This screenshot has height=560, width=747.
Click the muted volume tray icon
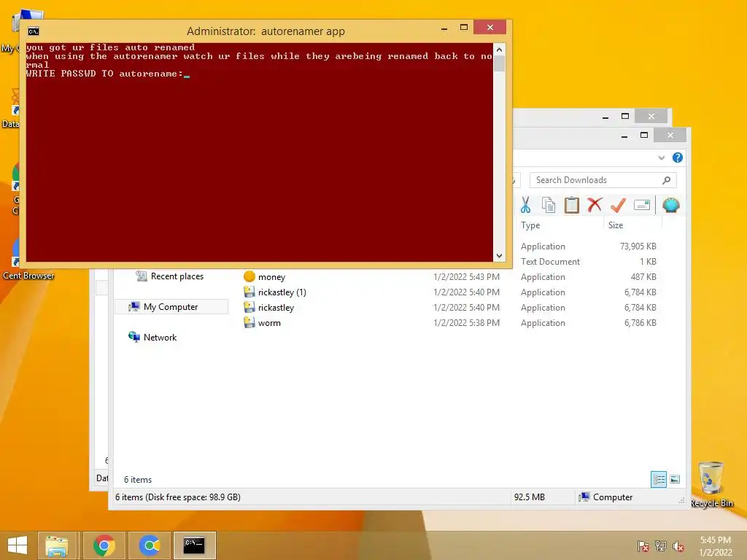(x=678, y=546)
